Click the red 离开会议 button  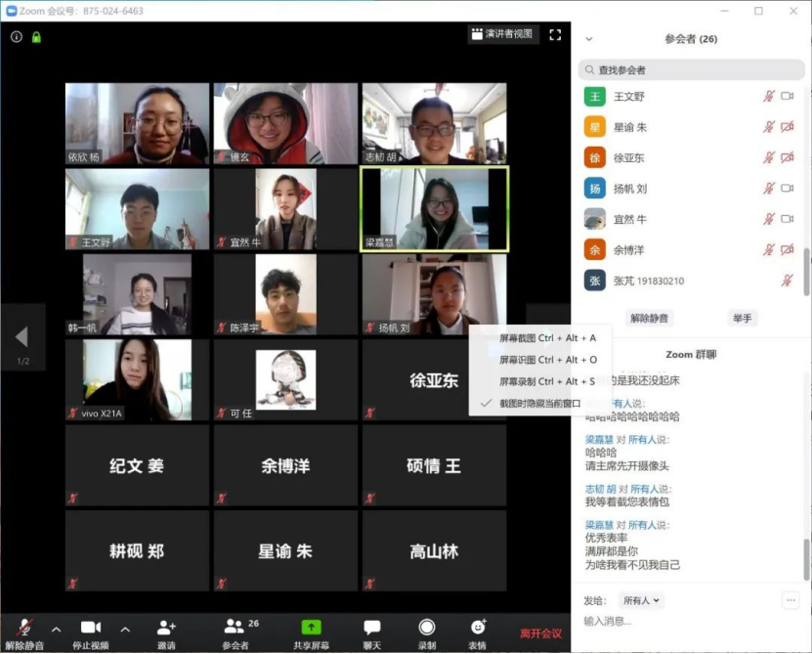(540, 633)
